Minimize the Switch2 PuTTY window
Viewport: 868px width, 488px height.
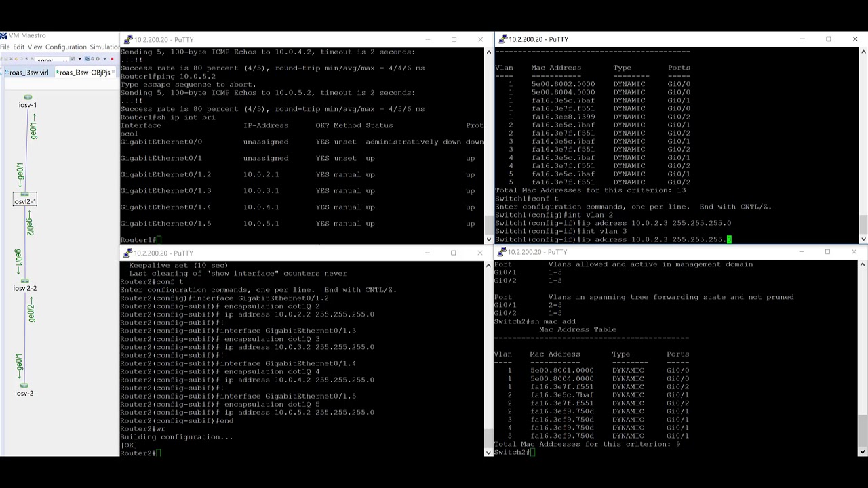point(801,252)
